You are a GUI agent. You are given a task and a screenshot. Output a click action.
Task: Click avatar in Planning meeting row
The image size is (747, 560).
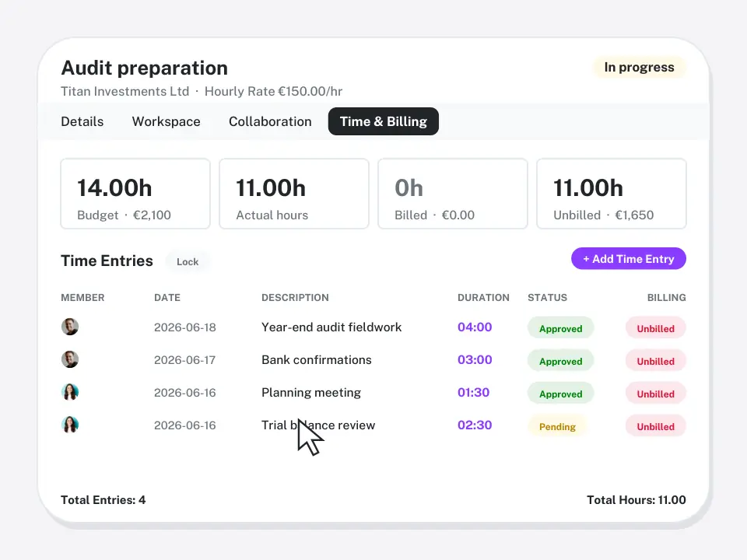(70, 392)
